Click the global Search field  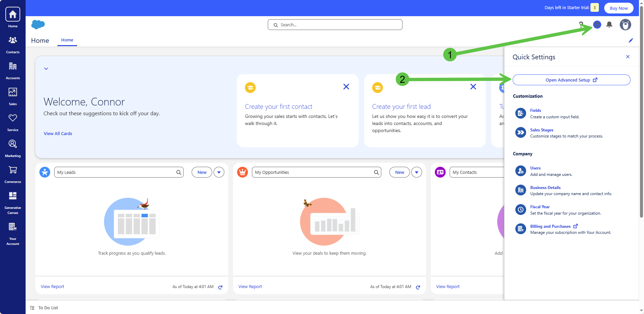point(335,25)
